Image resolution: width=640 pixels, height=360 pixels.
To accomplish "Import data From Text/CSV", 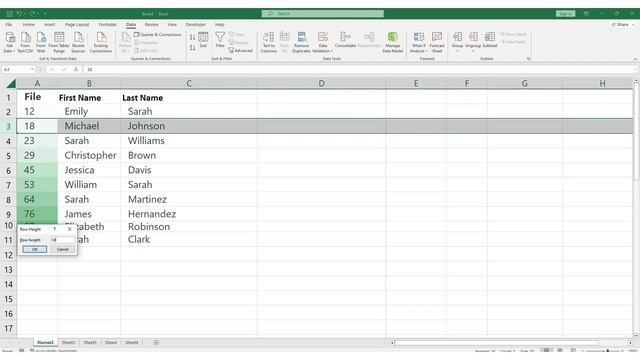I will pyautogui.click(x=25, y=42).
